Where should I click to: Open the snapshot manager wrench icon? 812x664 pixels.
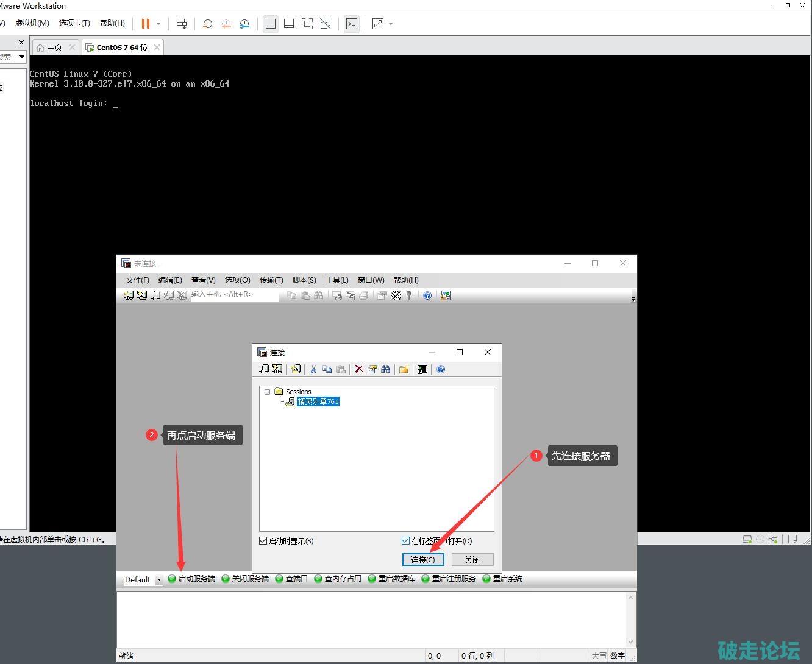tap(244, 24)
